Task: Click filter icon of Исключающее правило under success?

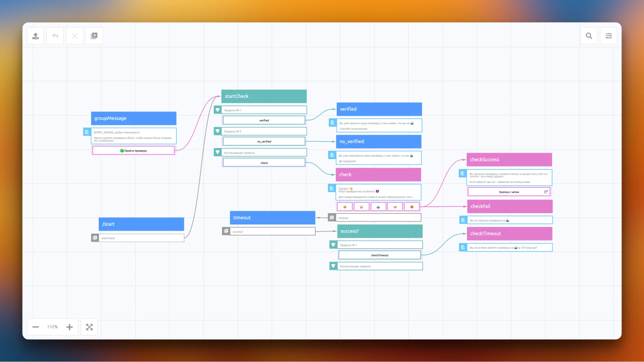Action: (333, 266)
